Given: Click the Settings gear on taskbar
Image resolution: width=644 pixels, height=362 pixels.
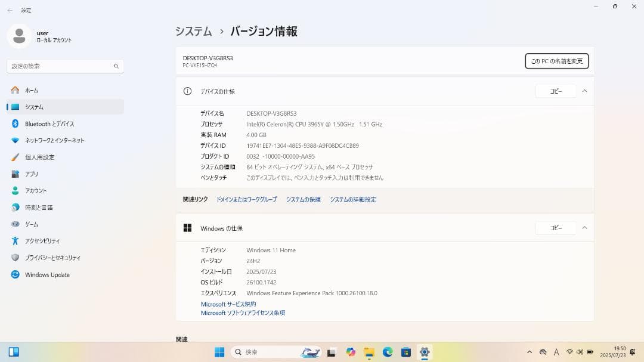Looking at the screenshot, I should (x=425, y=352).
